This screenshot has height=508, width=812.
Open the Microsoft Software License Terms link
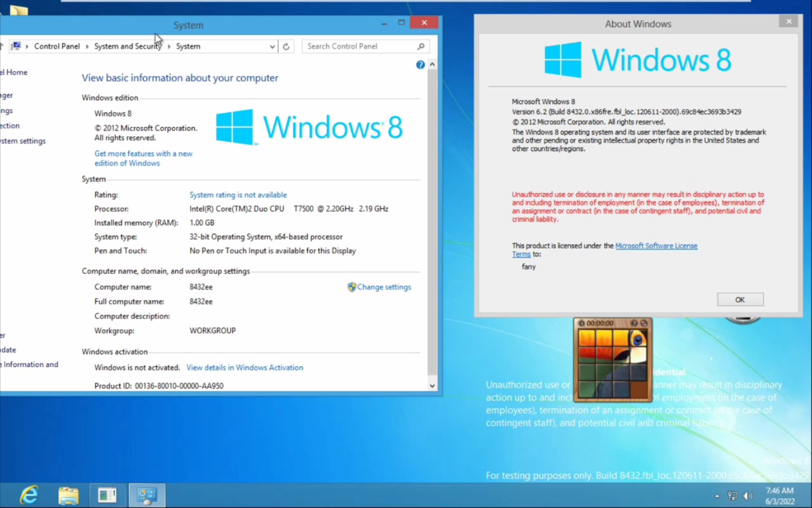656,246
